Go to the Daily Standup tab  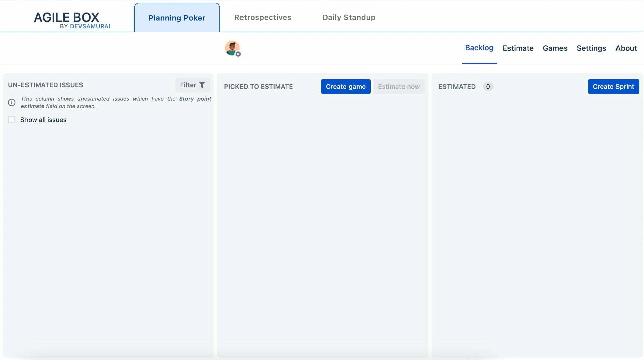(349, 17)
